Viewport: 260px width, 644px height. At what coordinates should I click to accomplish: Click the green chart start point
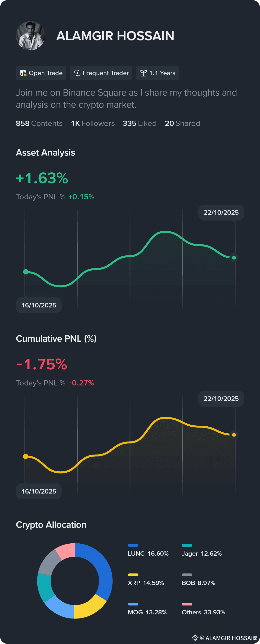click(26, 272)
